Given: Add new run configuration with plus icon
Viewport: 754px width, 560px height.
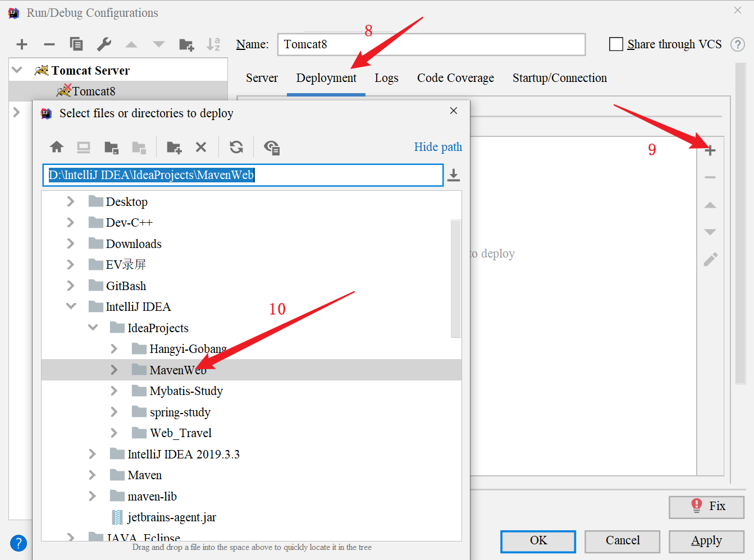Looking at the screenshot, I should [22, 44].
